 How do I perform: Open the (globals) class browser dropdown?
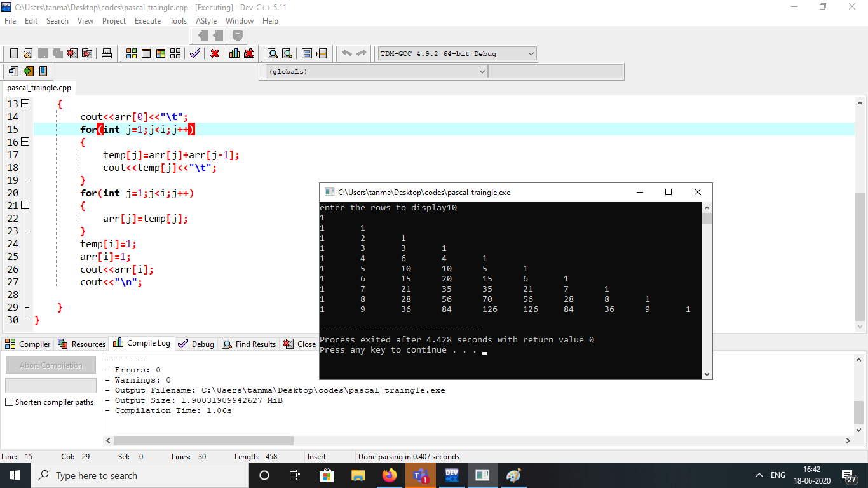(482, 71)
